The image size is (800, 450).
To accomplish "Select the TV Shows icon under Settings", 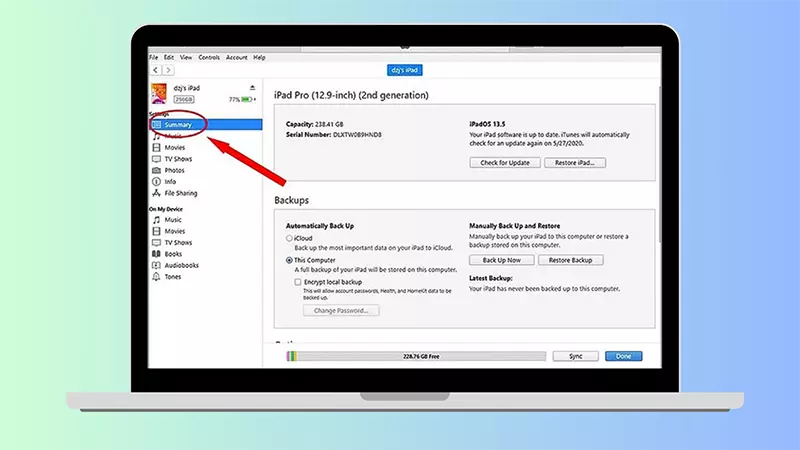I will (x=157, y=159).
